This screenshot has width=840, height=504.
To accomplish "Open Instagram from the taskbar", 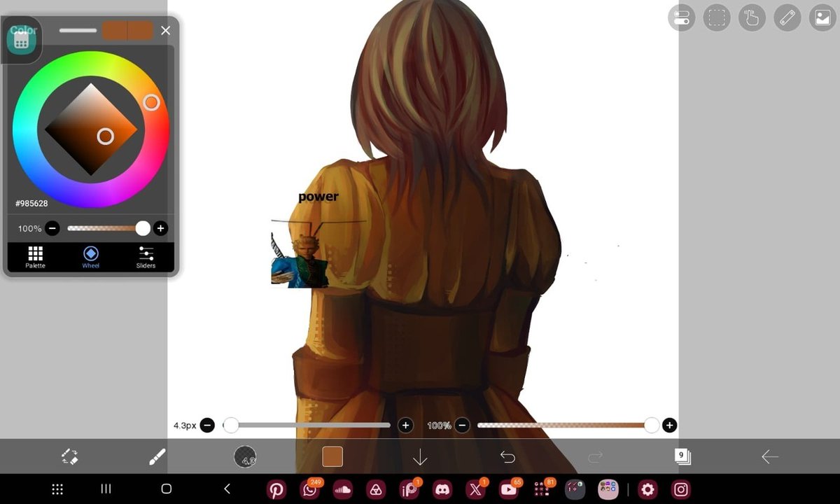I will [x=681, y=489].
